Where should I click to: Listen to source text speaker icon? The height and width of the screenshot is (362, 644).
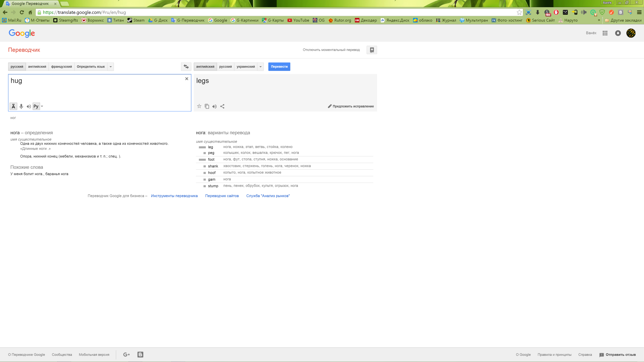click(x=29, y=106)
